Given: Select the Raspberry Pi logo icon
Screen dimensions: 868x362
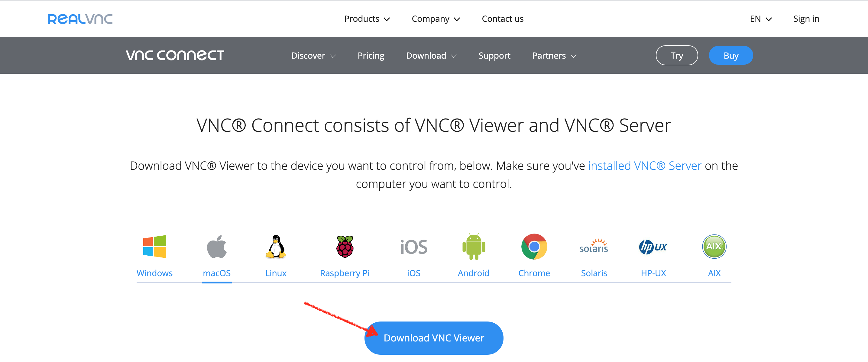Looking at the screenshot, I should [345, 247].
